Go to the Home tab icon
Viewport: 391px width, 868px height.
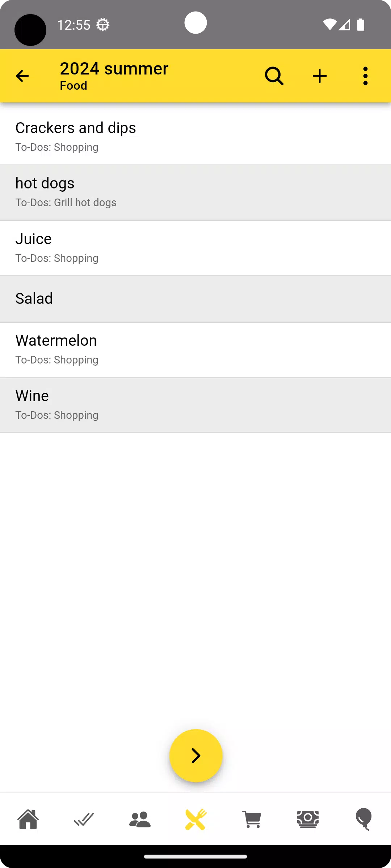coord(28,819)
